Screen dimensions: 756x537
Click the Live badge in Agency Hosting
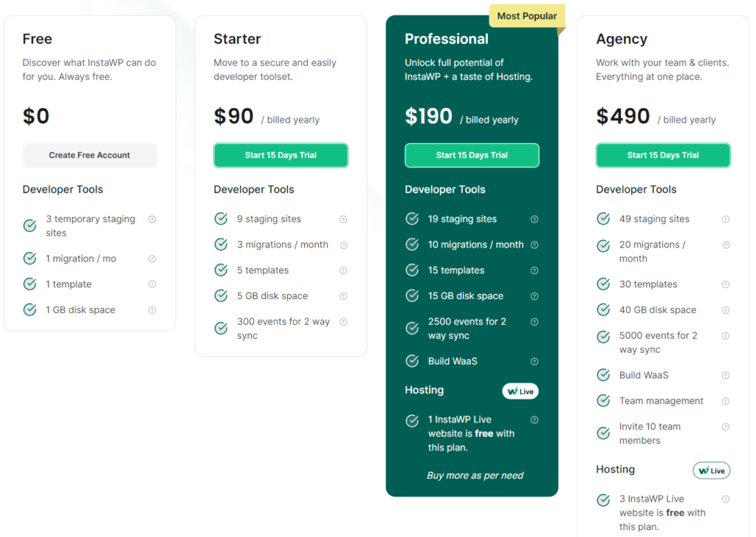click(x=712, y=471)
